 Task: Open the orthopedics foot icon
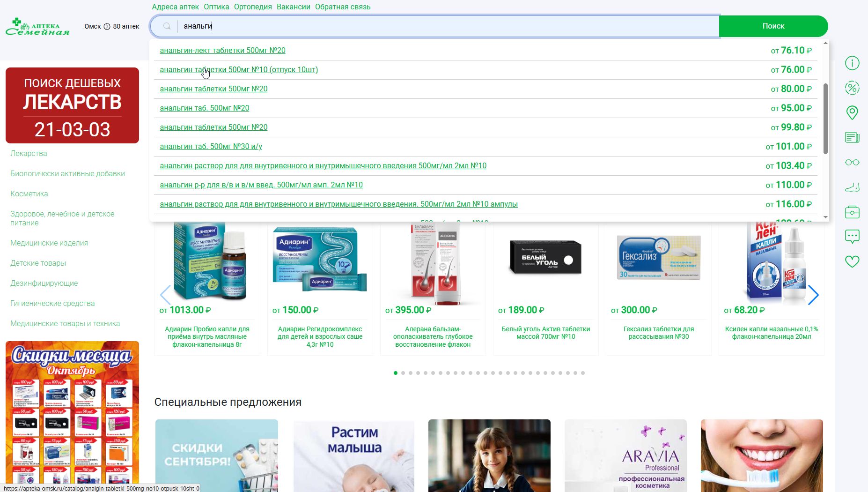click(x=852, y=187)
